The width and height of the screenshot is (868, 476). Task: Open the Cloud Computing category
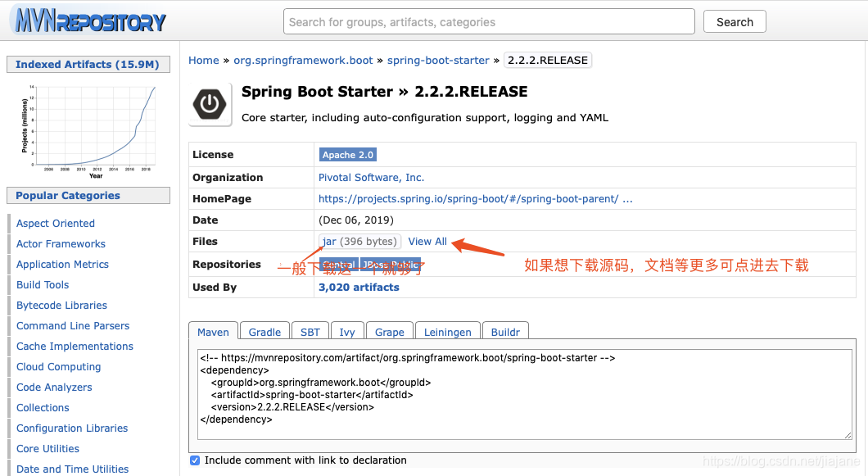[x=59, y=367]
